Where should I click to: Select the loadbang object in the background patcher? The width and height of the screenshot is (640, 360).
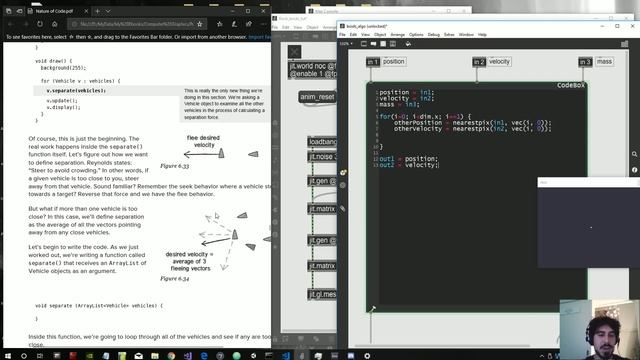coord(322,142)
